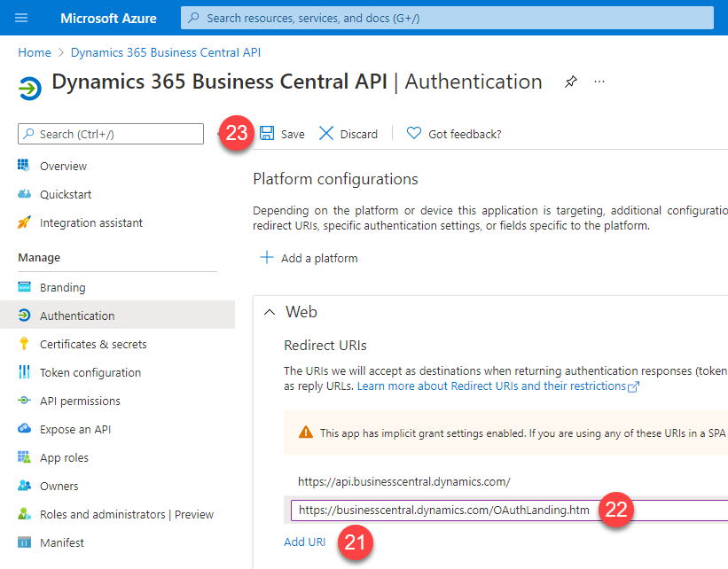The width and height of the screenshot is (728, 569).
Task: Click the plus icon for Add a platform
Action: (267, 257)
